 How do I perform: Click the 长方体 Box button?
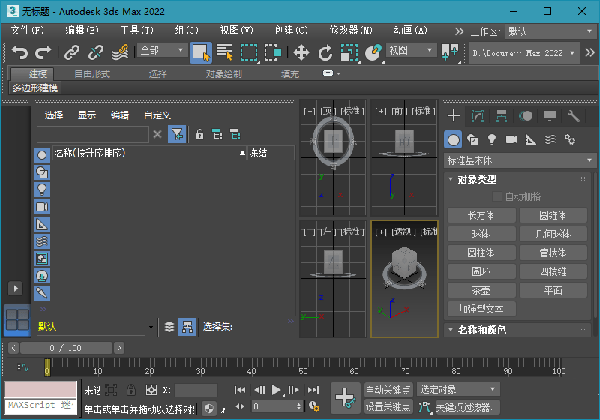click(480, 215)
